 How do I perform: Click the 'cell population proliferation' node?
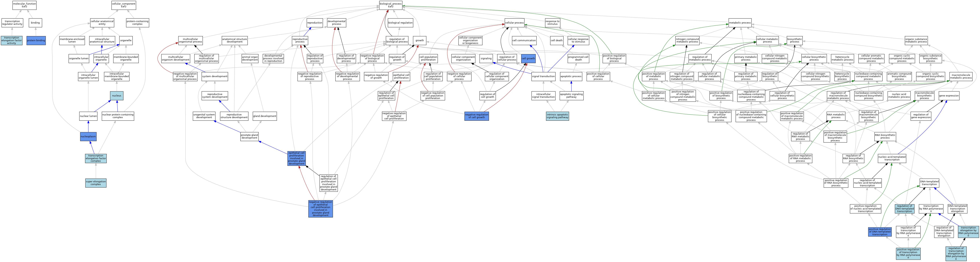pos(428,59)
